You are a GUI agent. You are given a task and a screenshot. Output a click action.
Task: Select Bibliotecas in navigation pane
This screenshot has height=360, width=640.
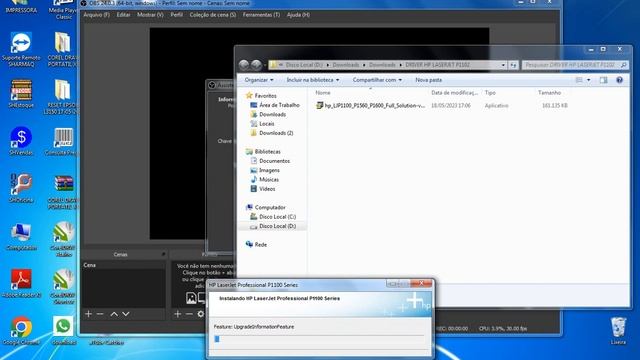point(264,151)
